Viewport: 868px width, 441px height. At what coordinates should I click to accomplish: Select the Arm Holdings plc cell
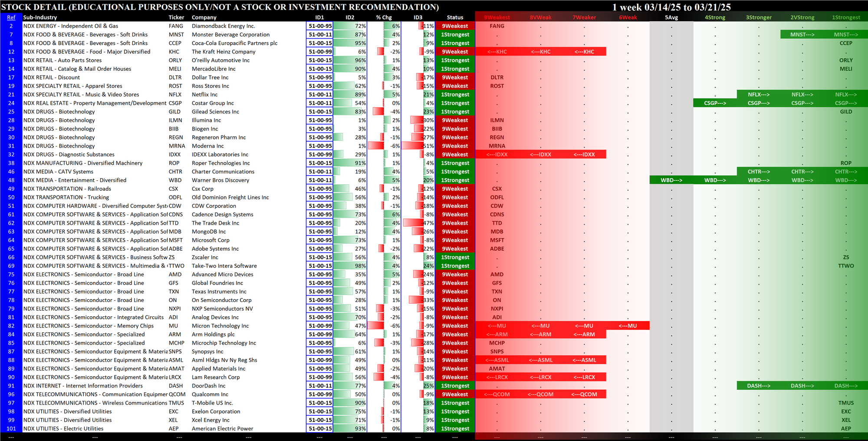[x=213, y=335]
